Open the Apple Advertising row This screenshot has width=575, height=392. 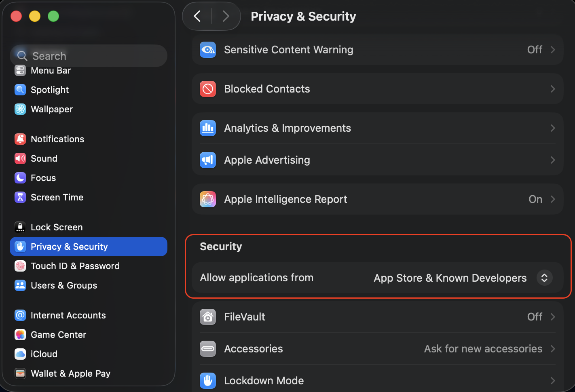coord(378,160)
